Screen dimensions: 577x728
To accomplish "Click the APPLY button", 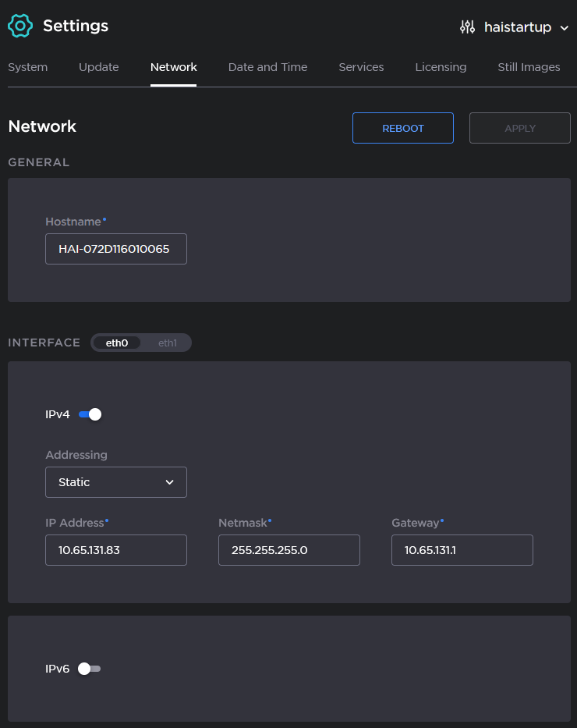I will coord(519,127).
